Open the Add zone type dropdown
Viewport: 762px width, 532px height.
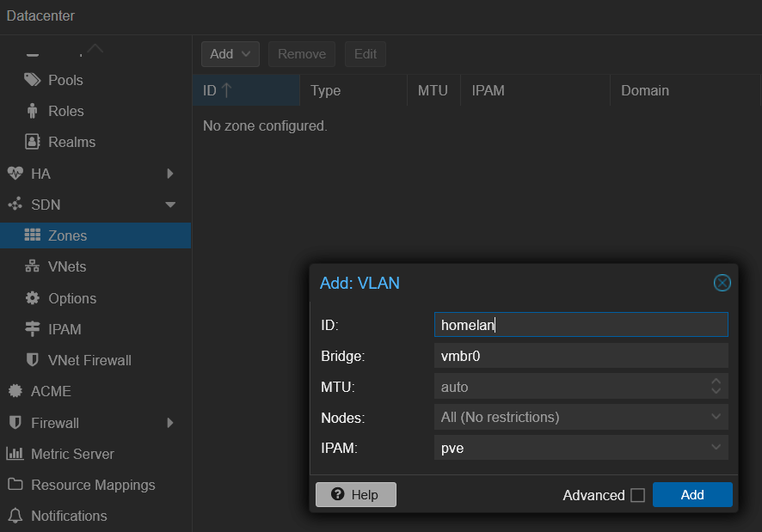230,54
